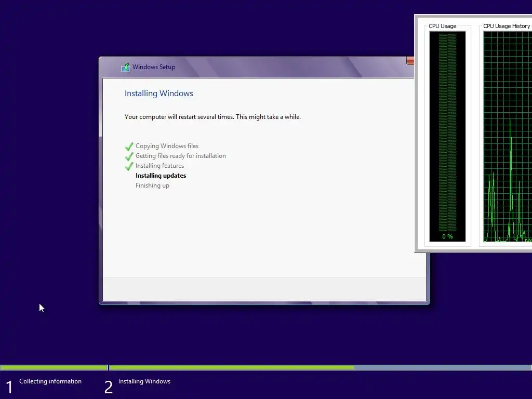Click the checkmark beside Getting files ready
The image size is (532, 399).
129,156
